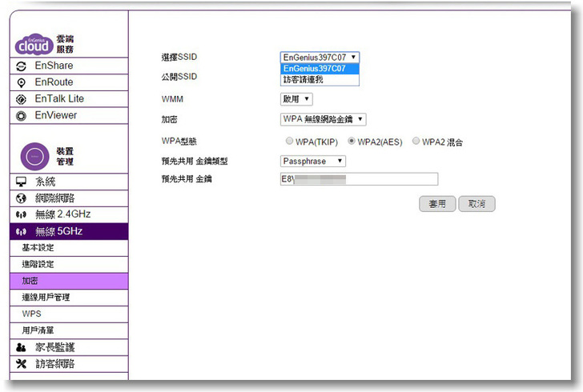Click the EnTalk Lite diamond icon
Image resolution: width=583 pixels, height=392 pixels.
tap(21, 99)
